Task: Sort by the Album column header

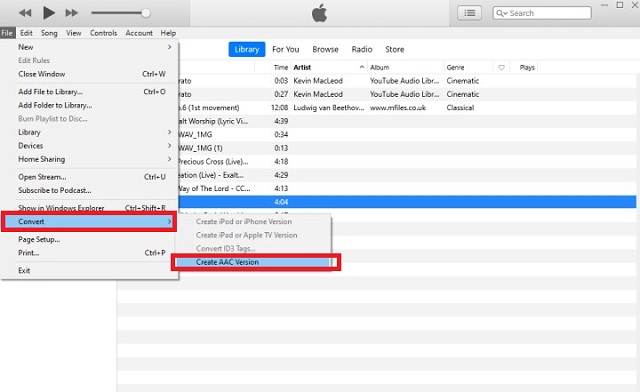Action: pos(380,67)
